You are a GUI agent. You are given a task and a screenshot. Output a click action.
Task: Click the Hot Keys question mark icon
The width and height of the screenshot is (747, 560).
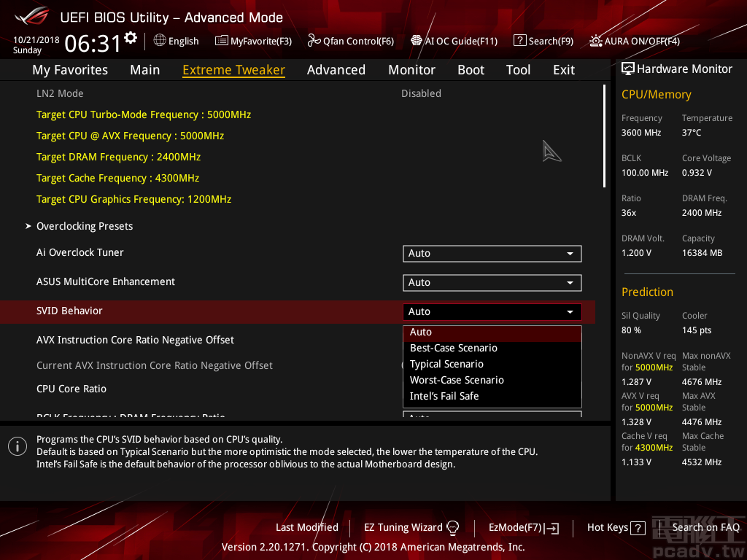pyautogui.click(x=638, y=528)
